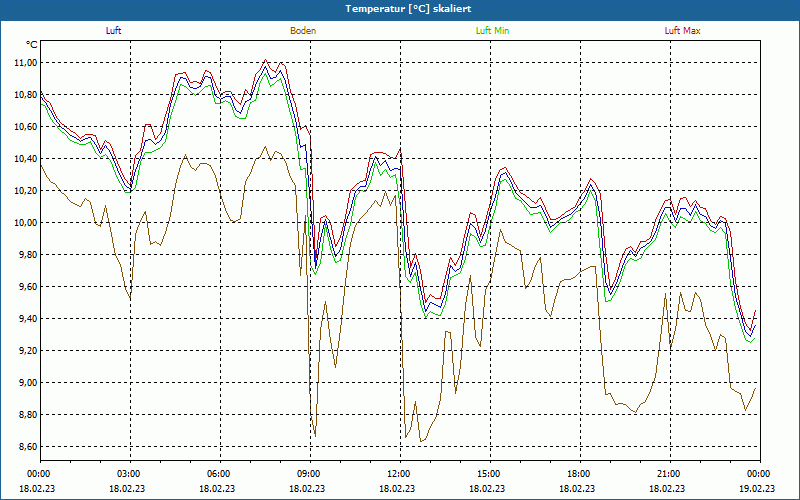The height and width of the screenshot is (500, 800).
Task: Toggle the standalone "Luft" legend entry
Action: pyautogui.click(x=113, y=31)
